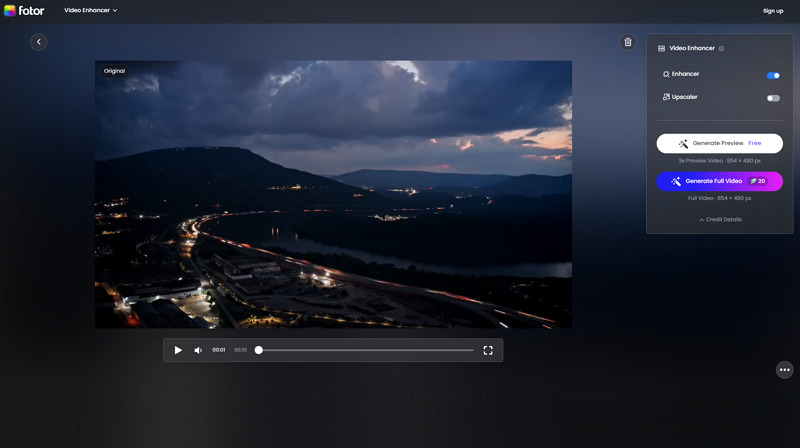Go back using the left arrow button
The height and width of the screenshot is (448, 800).
click(38, 42)
